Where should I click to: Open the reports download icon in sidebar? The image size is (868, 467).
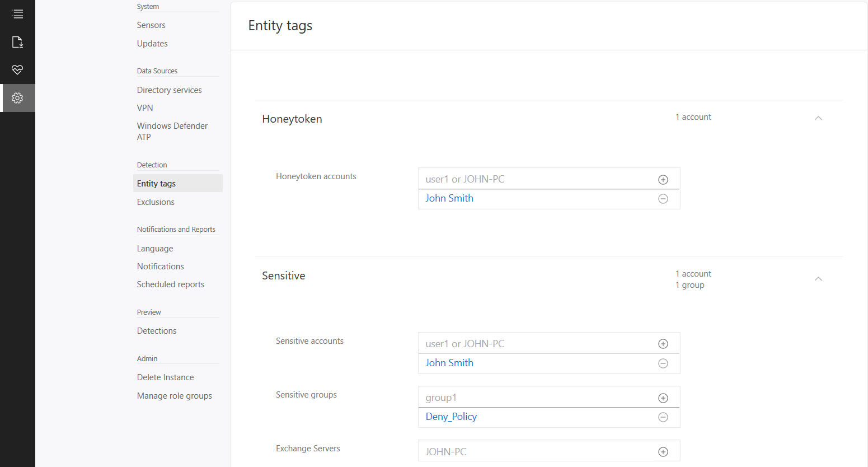pyautogui.click(x=17, y=42)
